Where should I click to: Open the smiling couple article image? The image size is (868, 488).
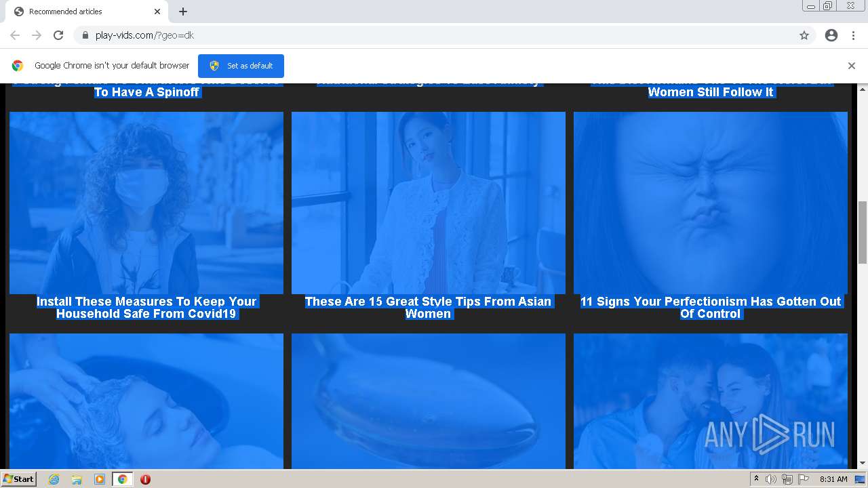[711, 401]
